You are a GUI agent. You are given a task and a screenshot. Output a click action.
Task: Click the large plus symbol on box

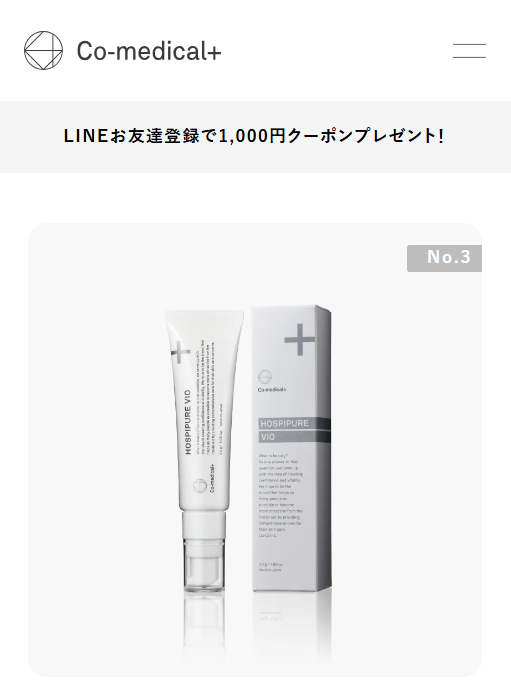[299, 339]
